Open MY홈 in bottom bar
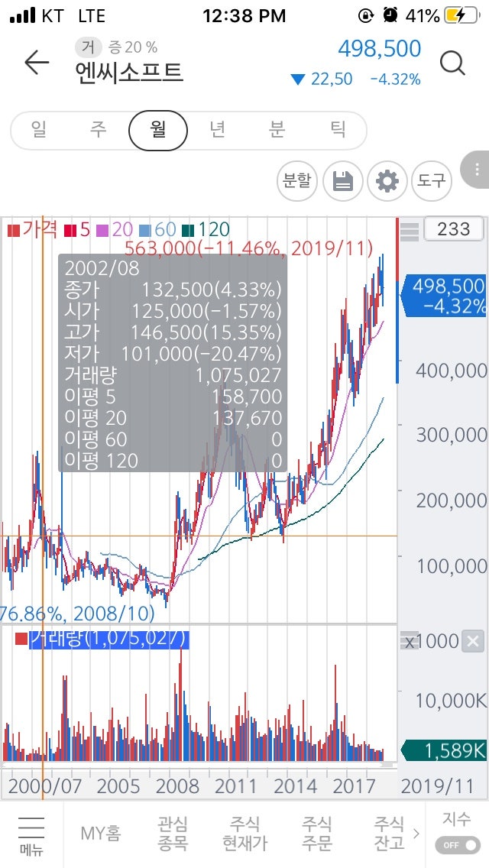The width and height of the screenshot is (489, 868). 101,833
